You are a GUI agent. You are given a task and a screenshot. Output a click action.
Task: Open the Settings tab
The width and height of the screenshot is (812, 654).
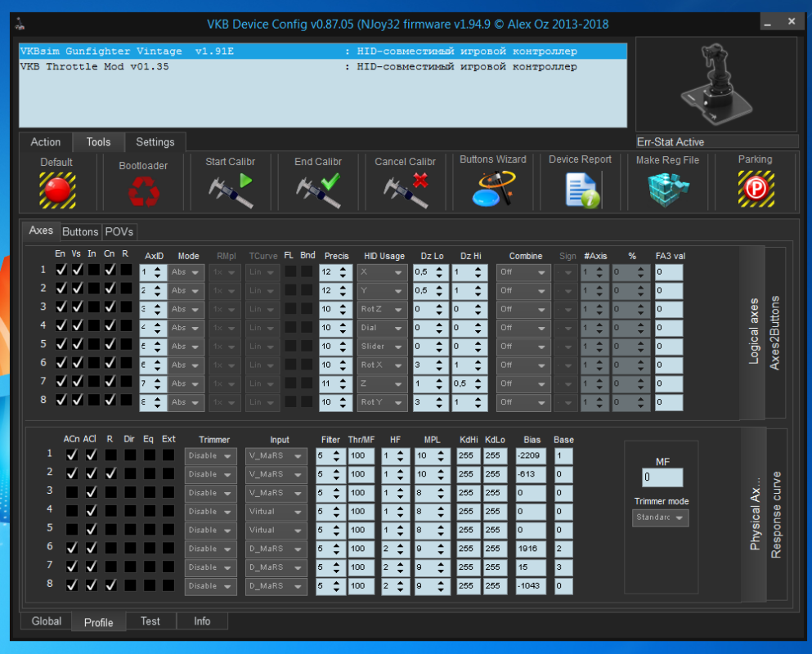[x=155, y=142]
